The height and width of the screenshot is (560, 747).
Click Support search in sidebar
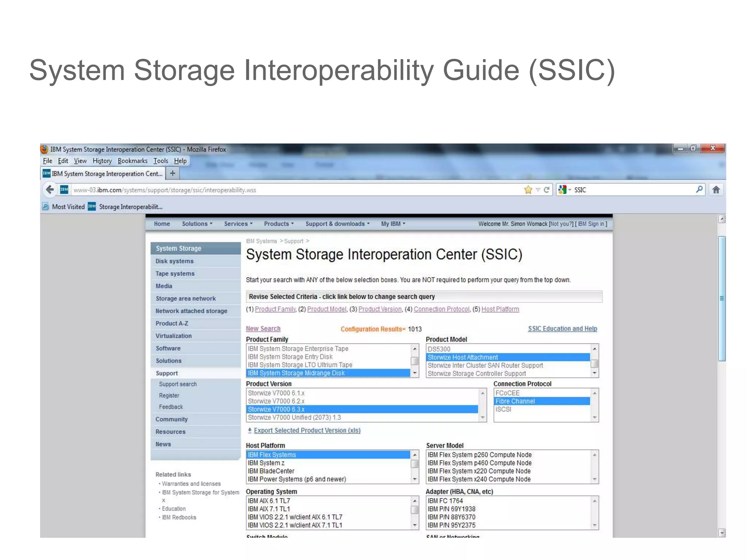pos(178,384)
